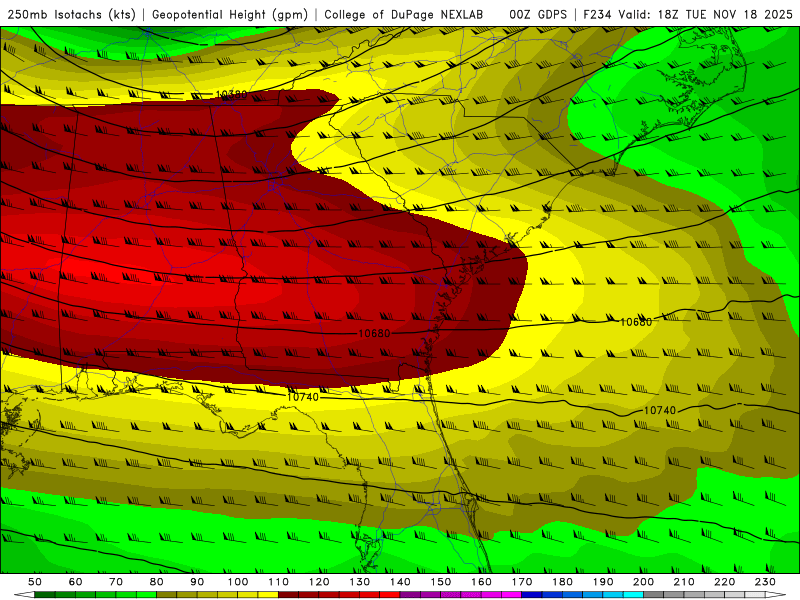Click the 'F234' forecast hour in the header
Screen dimensions: 800x600
tap(598, 14)
